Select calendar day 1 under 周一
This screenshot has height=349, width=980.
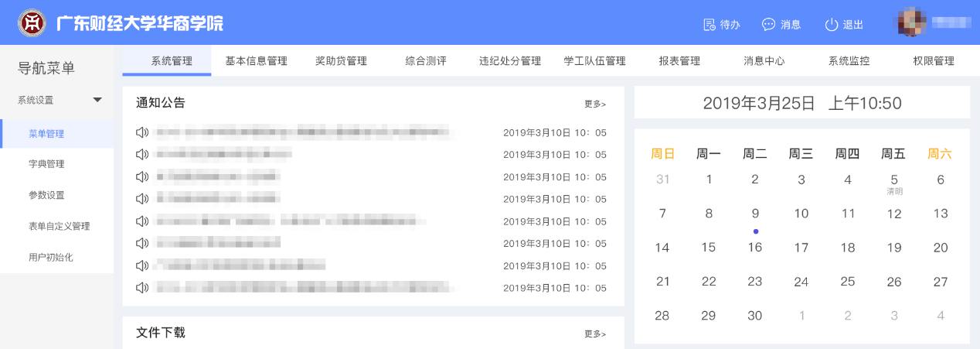tap(709, 180)
